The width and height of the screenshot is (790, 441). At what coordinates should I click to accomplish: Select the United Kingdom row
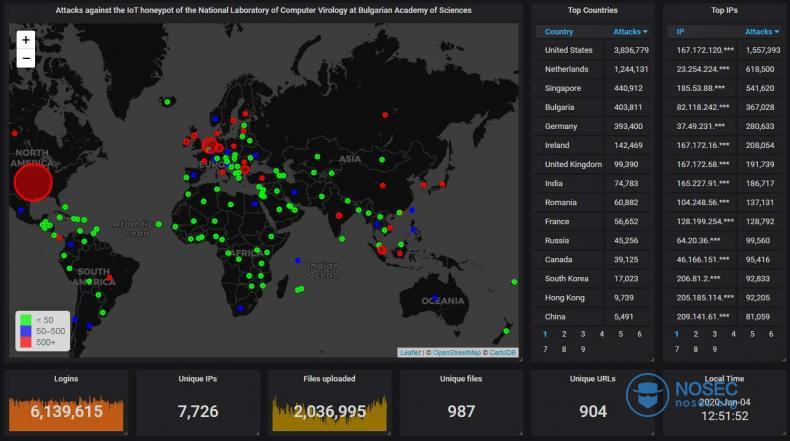pos(592,164)
